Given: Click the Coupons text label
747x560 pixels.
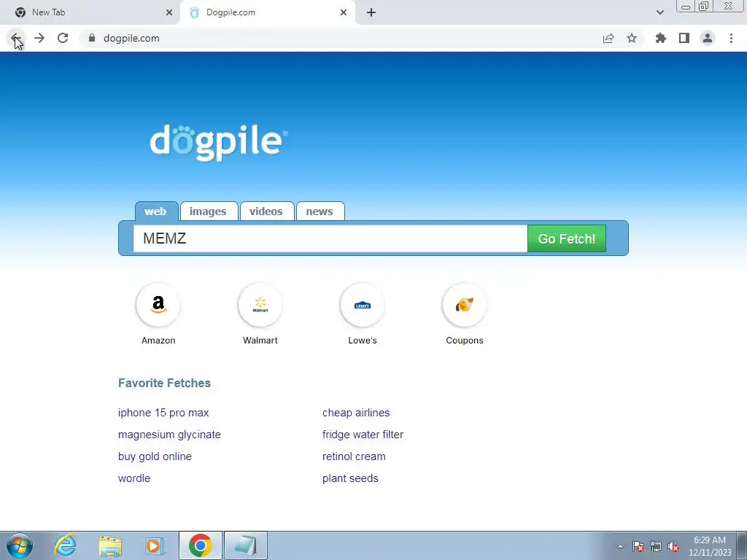Looking at the screenshot, I should (x=465, y=341).
